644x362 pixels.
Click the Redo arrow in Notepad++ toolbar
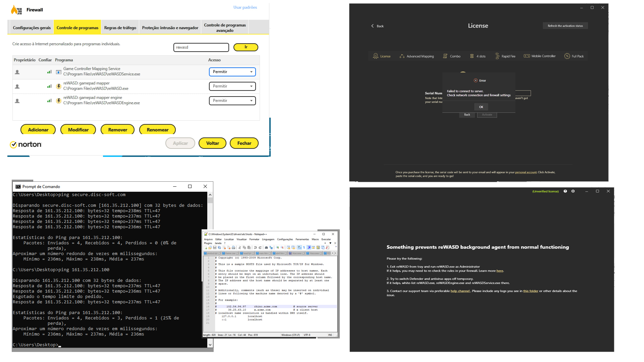pos(260,248)
